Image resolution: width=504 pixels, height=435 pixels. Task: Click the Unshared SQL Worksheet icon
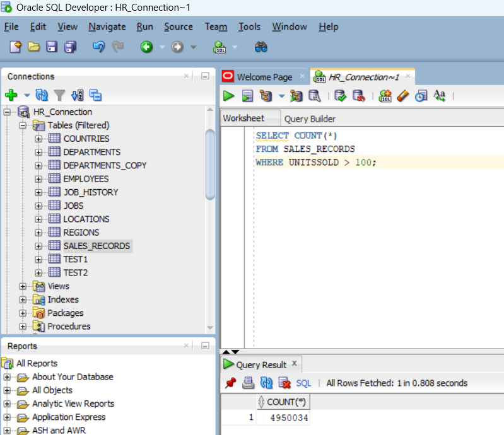385,96
